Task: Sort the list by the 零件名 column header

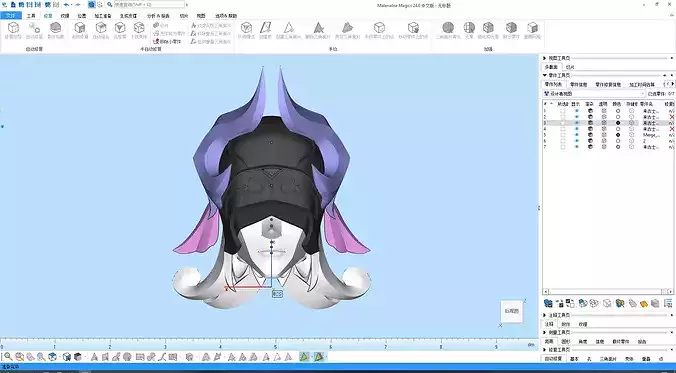Action: (x=647, y=104)
